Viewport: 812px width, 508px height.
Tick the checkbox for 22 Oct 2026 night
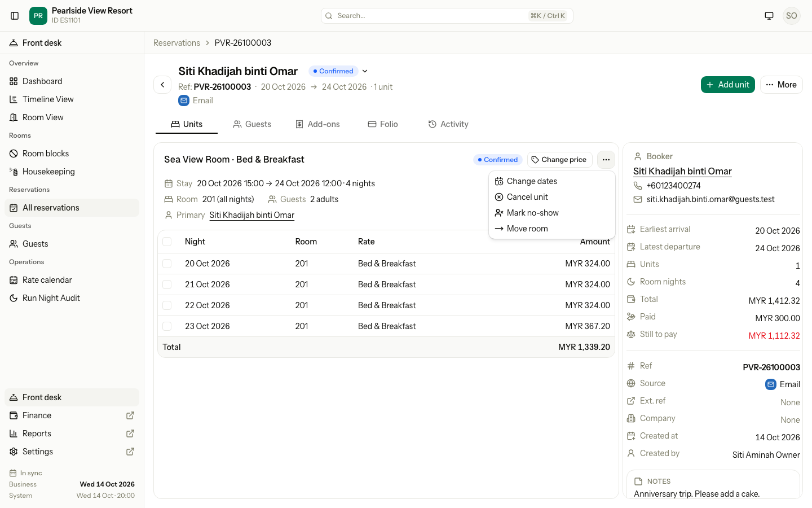point(167,305)
